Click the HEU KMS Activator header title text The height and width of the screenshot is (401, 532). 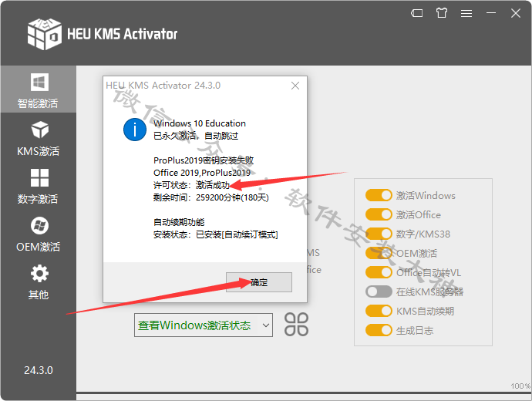pos(122,34)
